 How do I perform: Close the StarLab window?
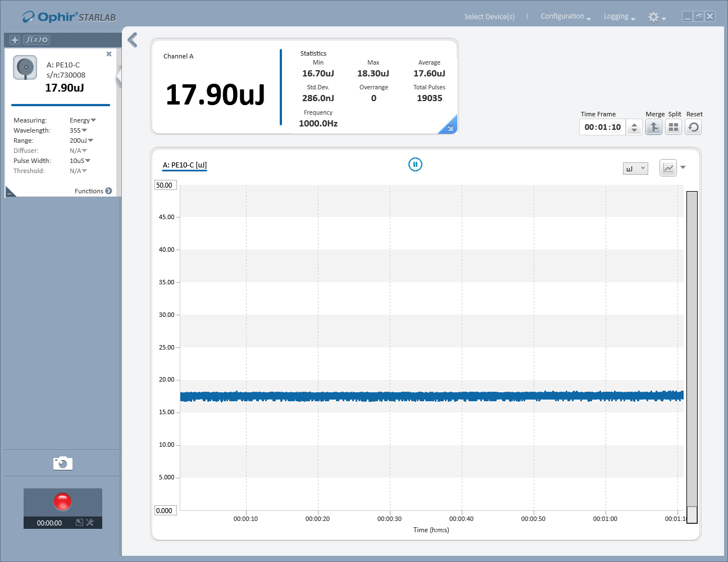(710, 17)
